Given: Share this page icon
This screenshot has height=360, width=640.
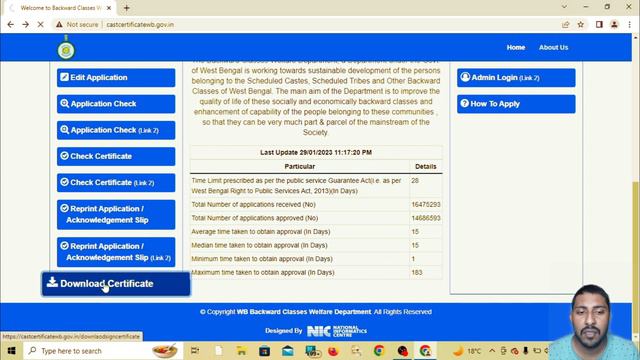Looking at the screenshot, I should coord(565,24).
